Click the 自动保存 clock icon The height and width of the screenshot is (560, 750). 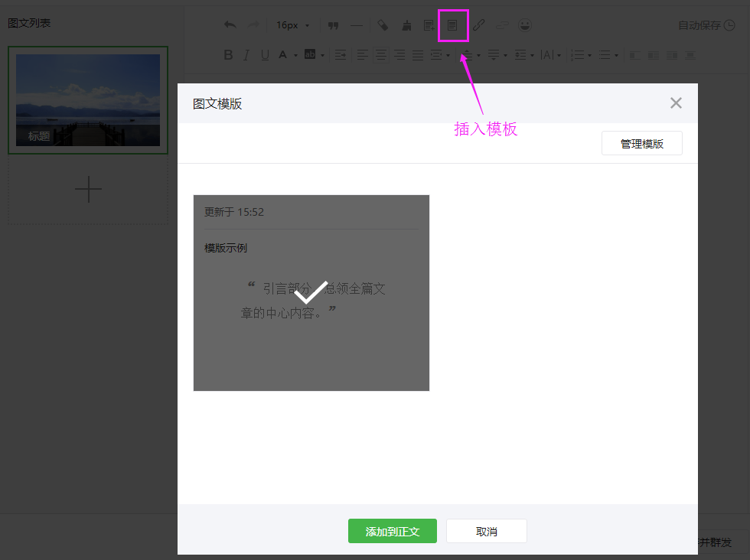point(729,25)
